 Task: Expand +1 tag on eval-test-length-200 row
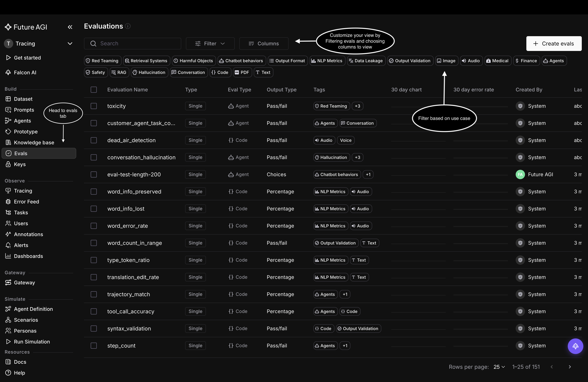368,174
